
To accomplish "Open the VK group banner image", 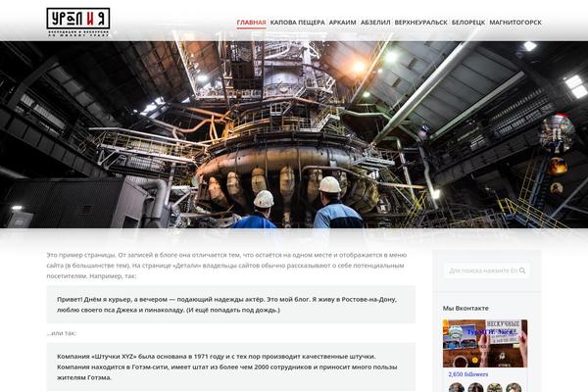I will [485, 343].
